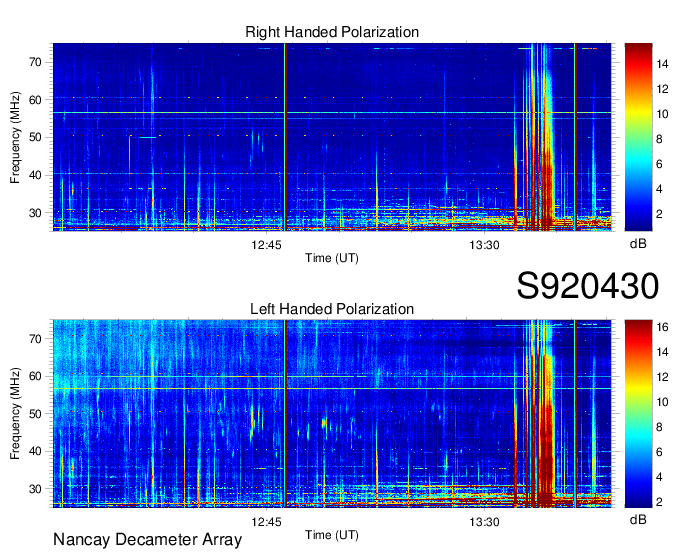Select the "S920430" observation label
Screen dimensions: 680x552
(x=588, y=286)
